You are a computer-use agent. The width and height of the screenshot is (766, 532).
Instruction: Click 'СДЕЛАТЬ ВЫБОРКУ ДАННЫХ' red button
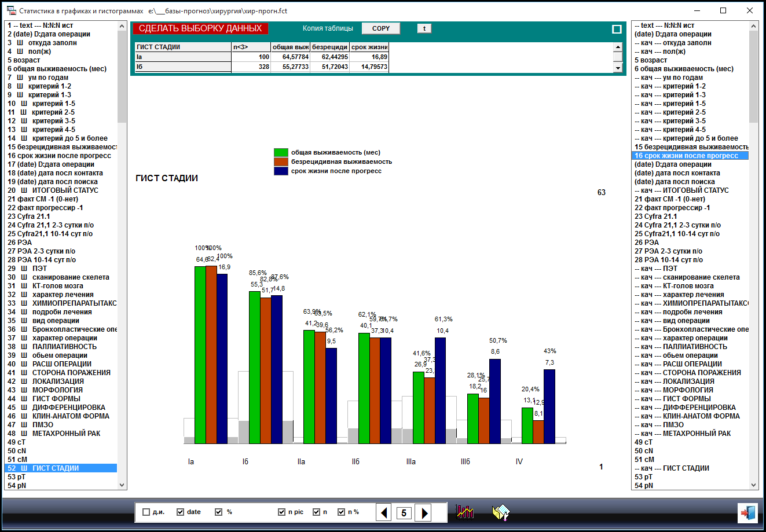click(x=200, y=28)
